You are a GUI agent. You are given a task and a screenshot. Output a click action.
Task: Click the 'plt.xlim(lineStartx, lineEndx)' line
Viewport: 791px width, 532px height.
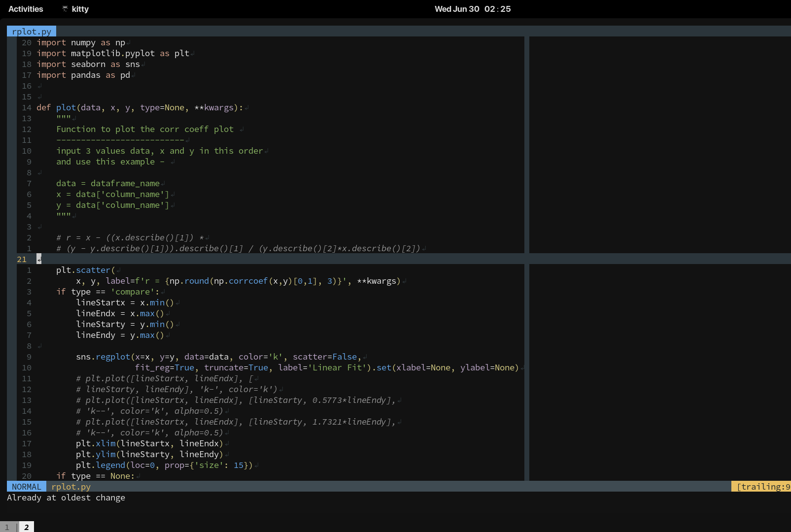(150, 443)
